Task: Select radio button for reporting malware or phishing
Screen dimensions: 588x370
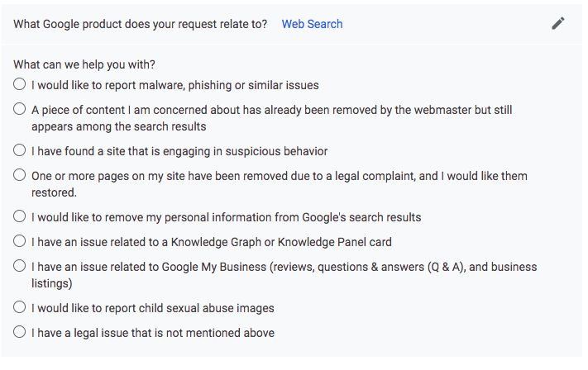Action: click(x=20, y=84)
